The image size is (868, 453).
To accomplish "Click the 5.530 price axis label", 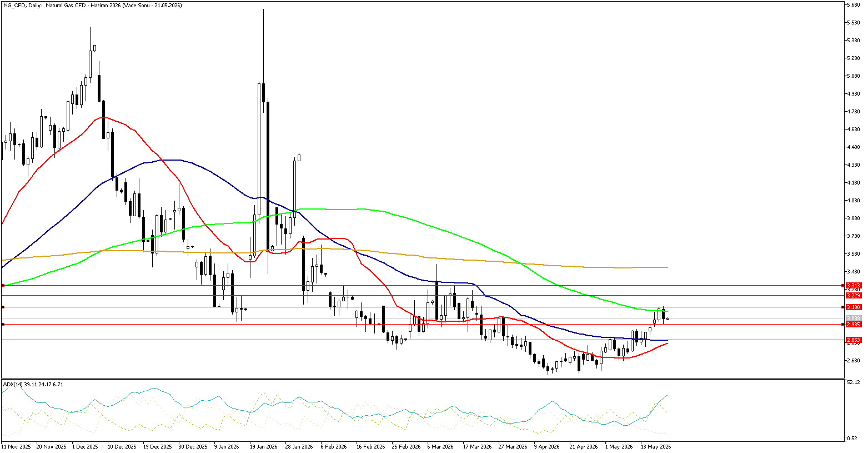I will coord(854,23).
